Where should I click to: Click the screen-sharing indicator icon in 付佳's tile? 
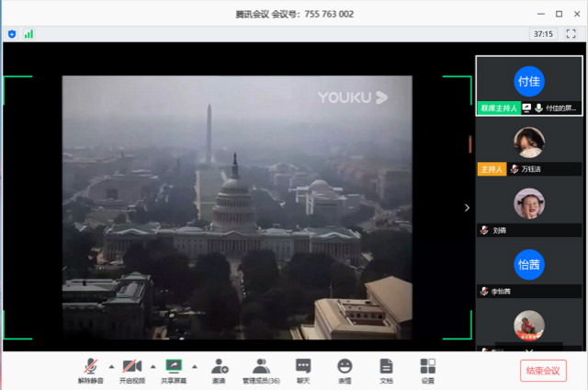pyautogui.click(x=526, y=109)
